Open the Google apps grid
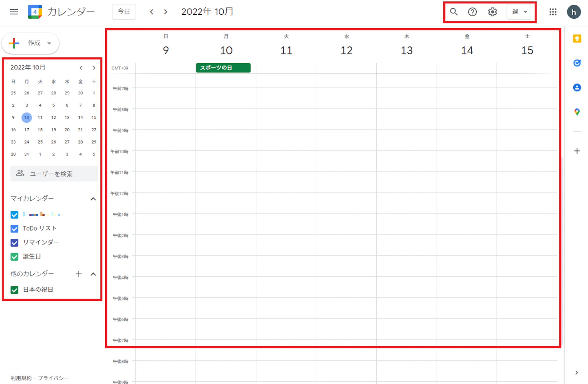Viewport: 588px width, 384px height. tap(553, 12)
